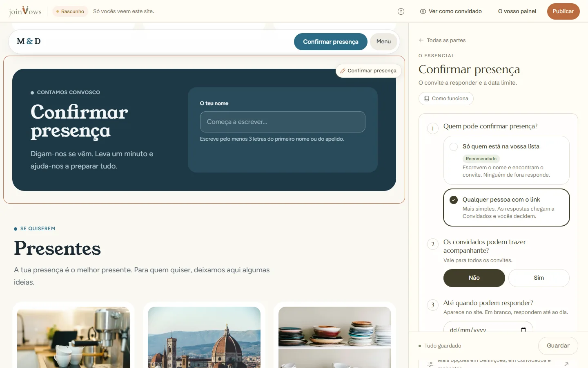The image size is (588, 368).
Task: Click the 'CONTAMOS CONVOSCO' label
Action: 69,92
